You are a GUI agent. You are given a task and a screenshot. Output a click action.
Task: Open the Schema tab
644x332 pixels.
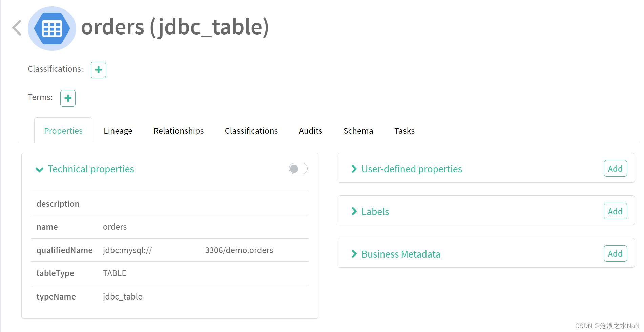click(x=358, y=131)
